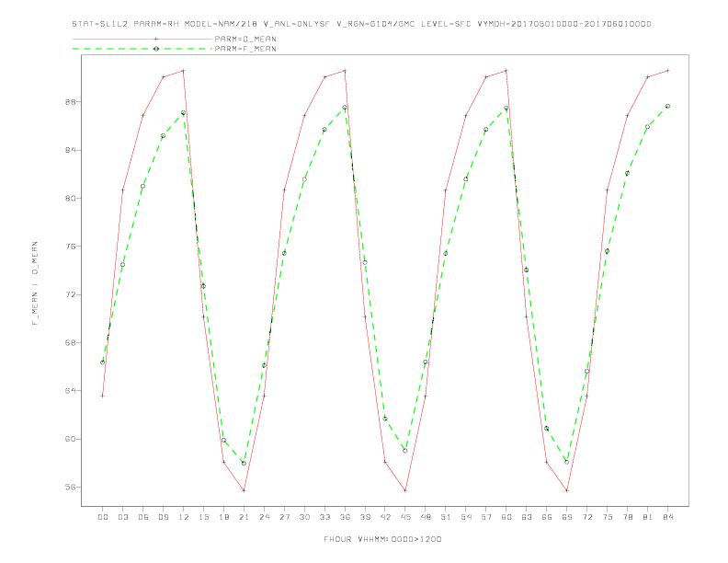728x563 pixels.
Task: Click the 84 tick on the vertical axis
Action: pos(71,150)
